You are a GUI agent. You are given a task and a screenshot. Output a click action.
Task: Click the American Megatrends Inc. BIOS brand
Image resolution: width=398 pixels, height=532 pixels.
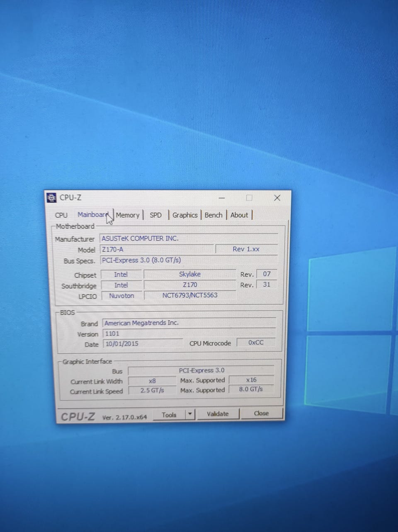(x=141, y=323)
